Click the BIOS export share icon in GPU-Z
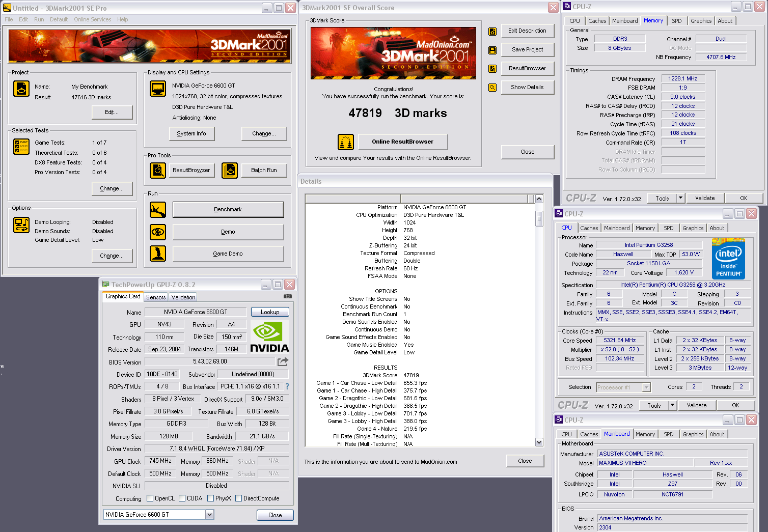The width and height of the screenshot is (768, 532). coord(283,361)
